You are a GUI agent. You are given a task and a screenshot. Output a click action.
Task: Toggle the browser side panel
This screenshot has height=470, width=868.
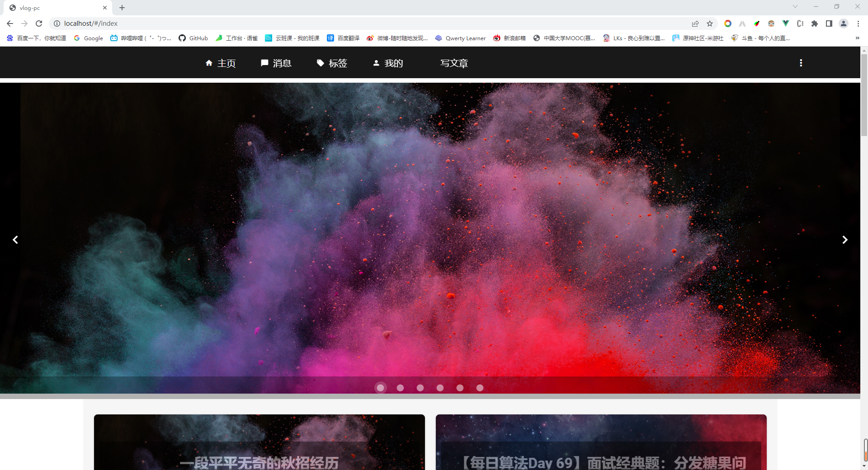[829, 23]
